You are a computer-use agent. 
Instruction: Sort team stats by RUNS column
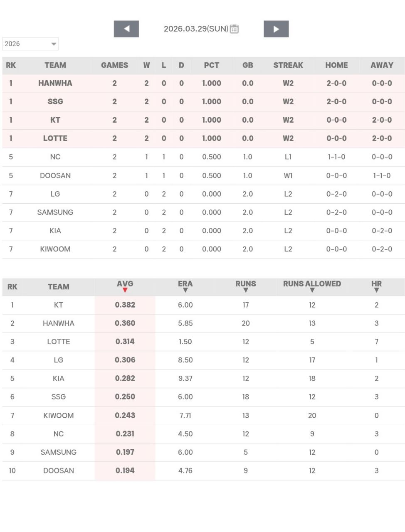coord(246,286)
